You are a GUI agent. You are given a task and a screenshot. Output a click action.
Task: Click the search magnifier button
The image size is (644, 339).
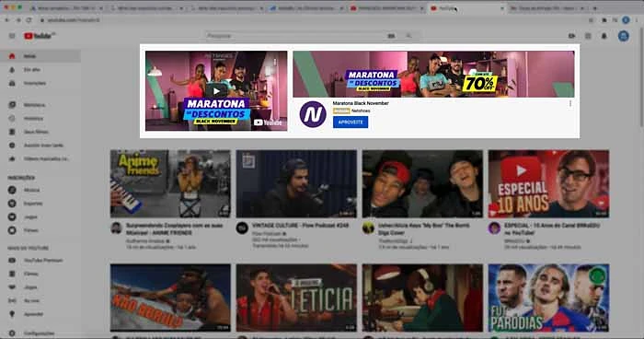(408, 36)
